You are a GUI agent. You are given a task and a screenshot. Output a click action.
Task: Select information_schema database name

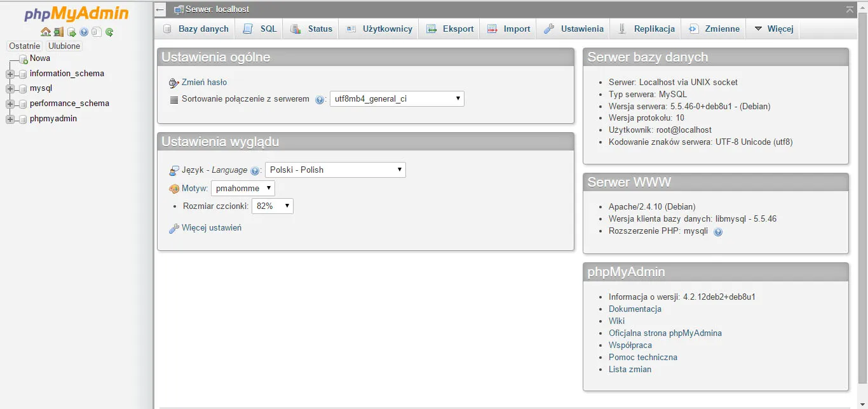(67, 74)
